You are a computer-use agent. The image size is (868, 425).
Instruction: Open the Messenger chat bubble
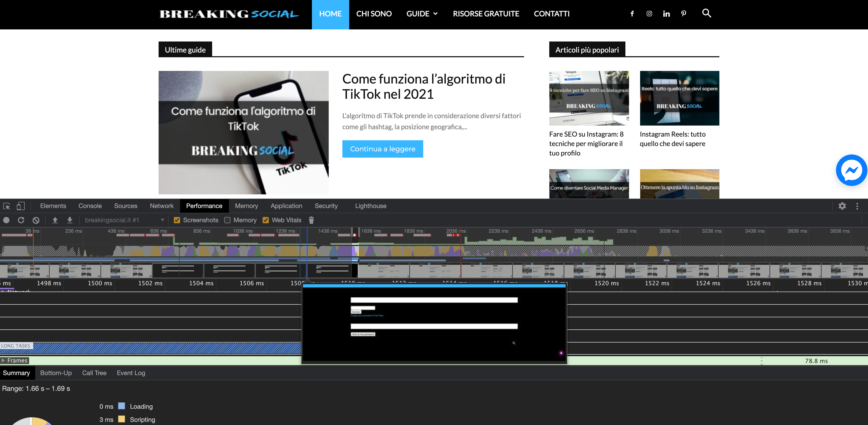point(851,170)
